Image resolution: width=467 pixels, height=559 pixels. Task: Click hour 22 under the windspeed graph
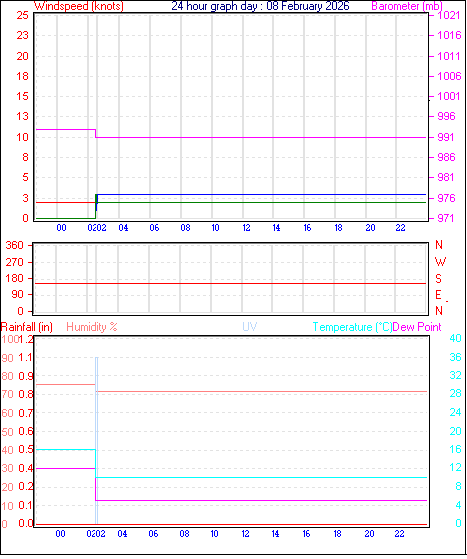click(x=400, y=228)
